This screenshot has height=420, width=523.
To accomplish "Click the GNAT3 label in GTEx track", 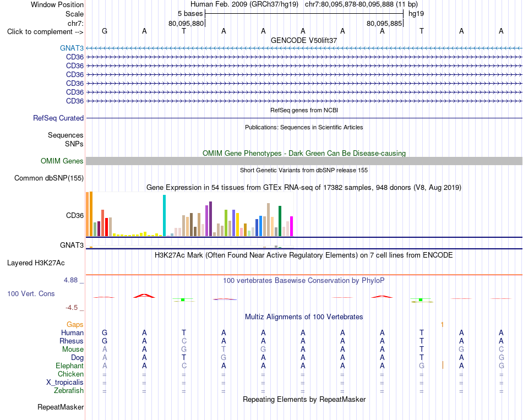I will [72, 245].
